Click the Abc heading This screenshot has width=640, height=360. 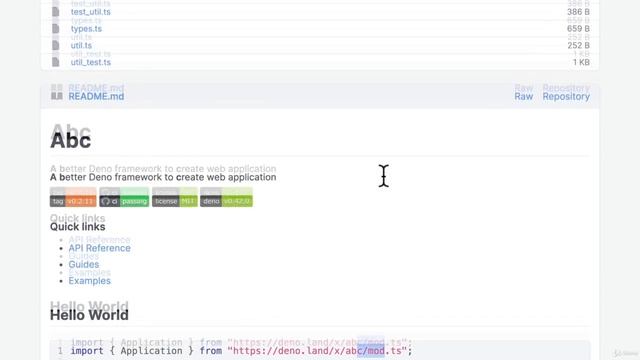(x=71, y=141)
